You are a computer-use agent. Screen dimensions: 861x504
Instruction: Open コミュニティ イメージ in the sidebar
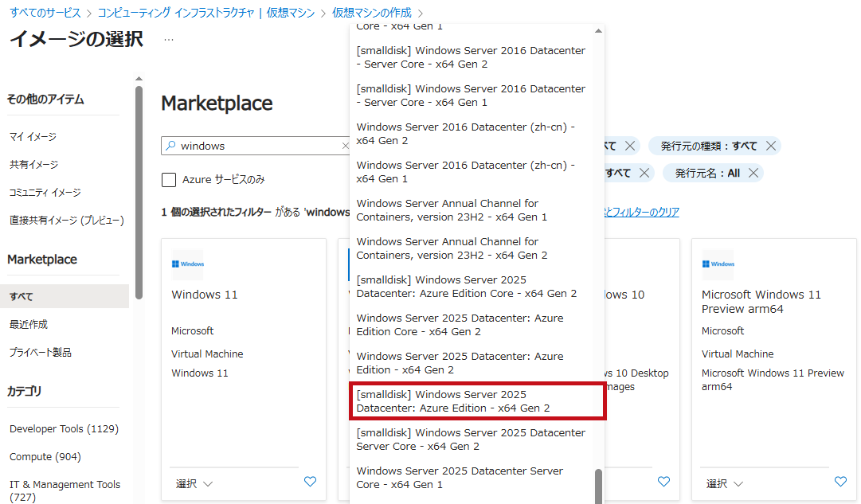(x=45, y=193)
